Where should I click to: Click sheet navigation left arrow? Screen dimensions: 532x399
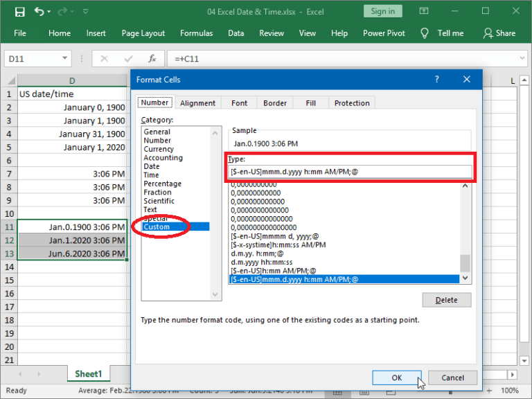(20, 374)
